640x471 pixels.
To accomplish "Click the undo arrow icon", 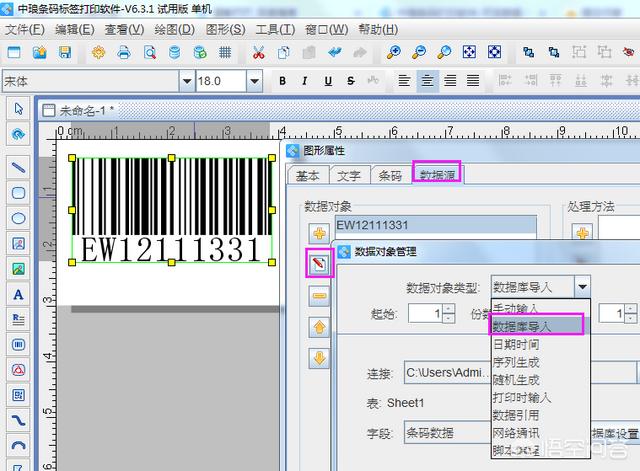I will tap(335, 52).
